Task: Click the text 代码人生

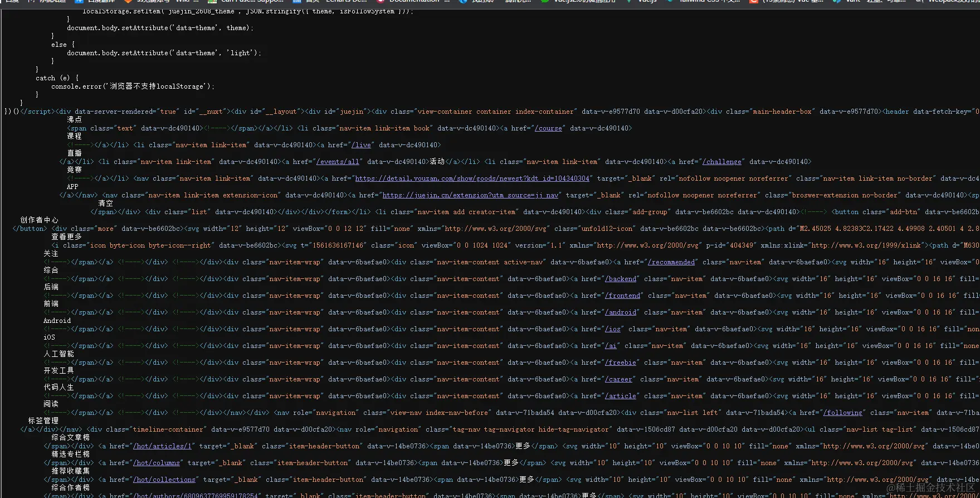Action: (58, 388)
